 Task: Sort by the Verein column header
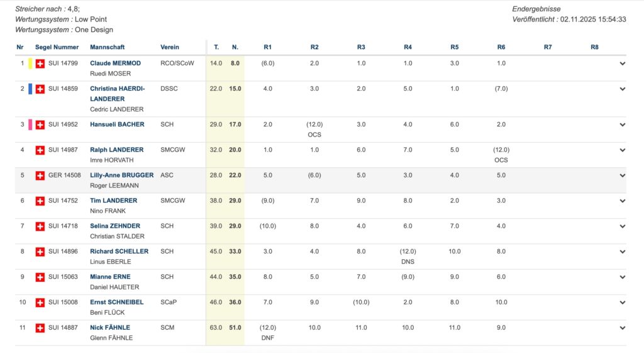click(170, 47)
